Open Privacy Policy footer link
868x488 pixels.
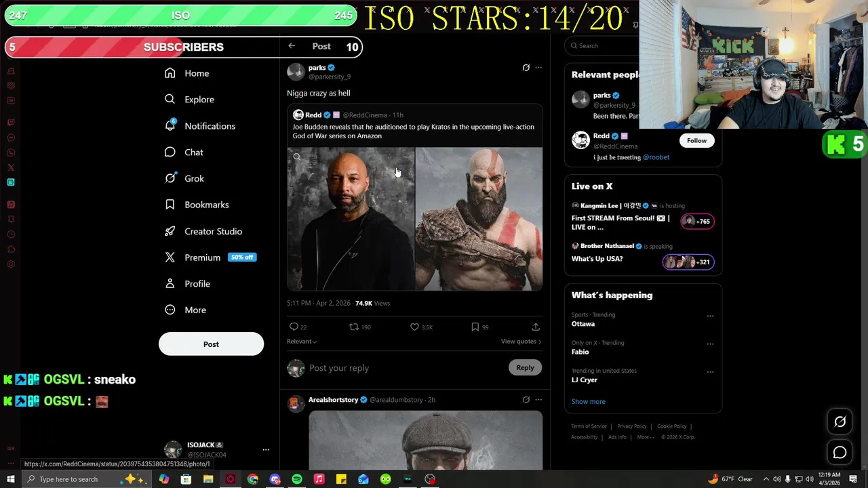click(631, 426)
